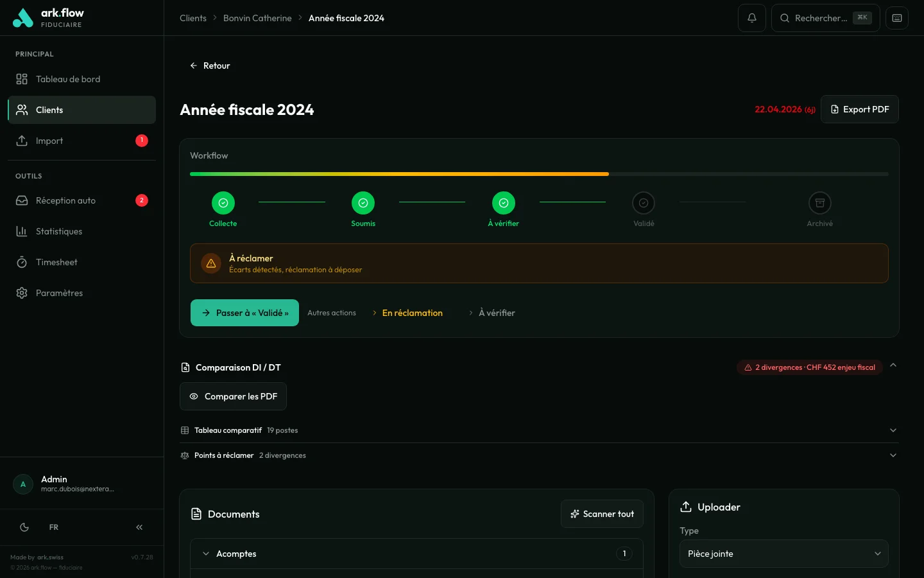Image resolution: width=924 pixels, height=578 pixels.
Task: Click the Passer à « Validé » button
Action: (244, 313)
